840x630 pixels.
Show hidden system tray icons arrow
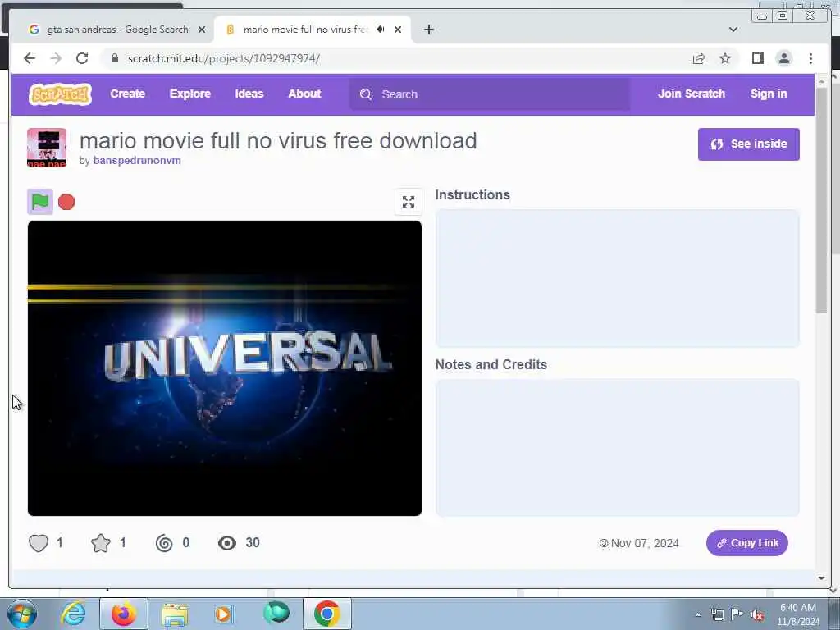pyautogui.click(x=697, y=614)
